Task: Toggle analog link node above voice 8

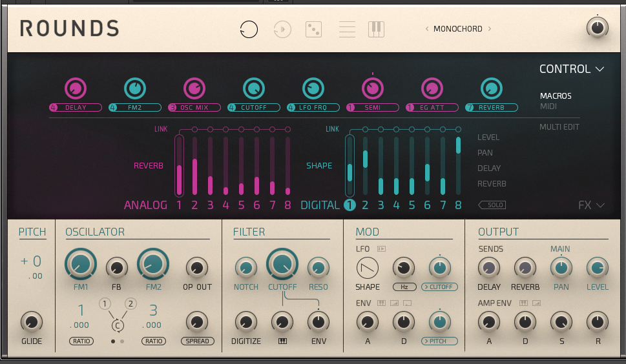Action: 288,130
